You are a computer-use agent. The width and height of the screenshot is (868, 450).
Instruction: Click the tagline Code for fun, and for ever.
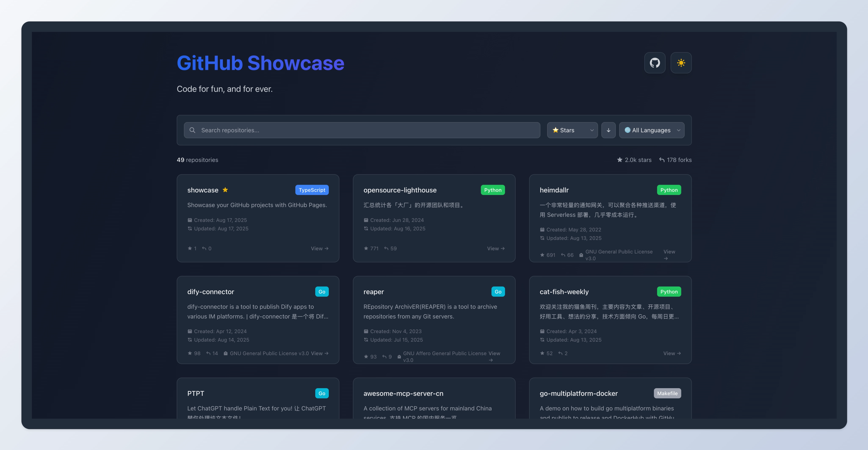[225, 89]
